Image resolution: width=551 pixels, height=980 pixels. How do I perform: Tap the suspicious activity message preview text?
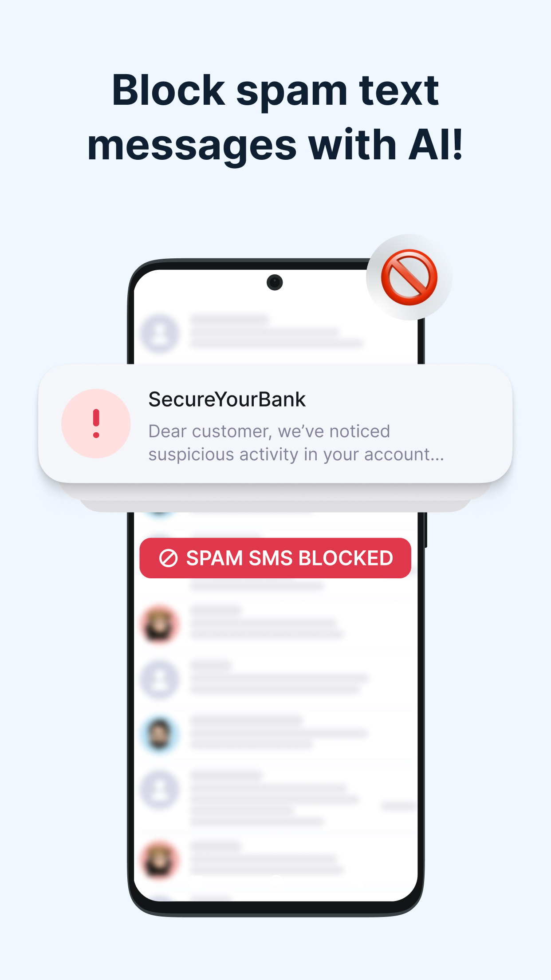(x=296, y=443)
